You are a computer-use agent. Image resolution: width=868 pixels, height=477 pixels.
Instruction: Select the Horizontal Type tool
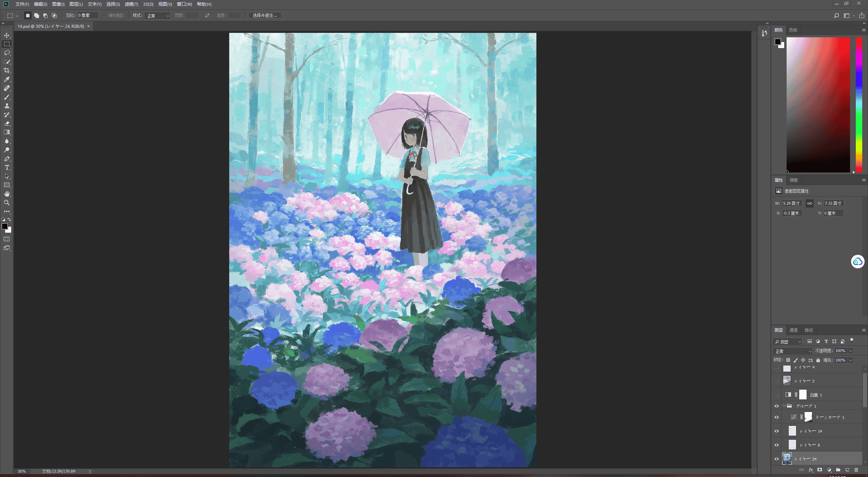pyautogui.click(x=7, y=167)
